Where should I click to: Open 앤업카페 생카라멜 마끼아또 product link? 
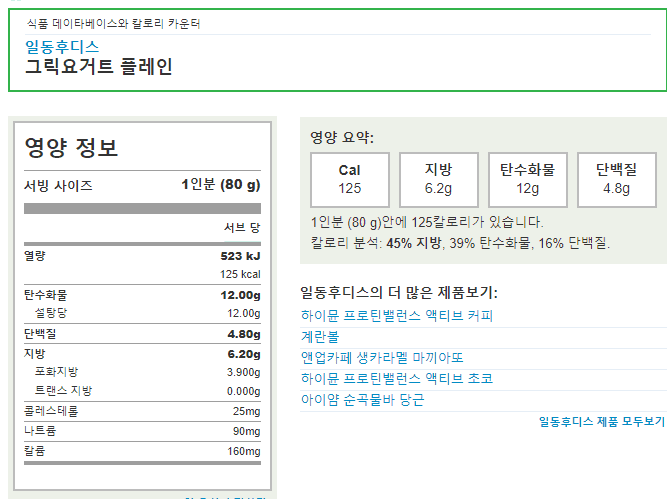382,358
